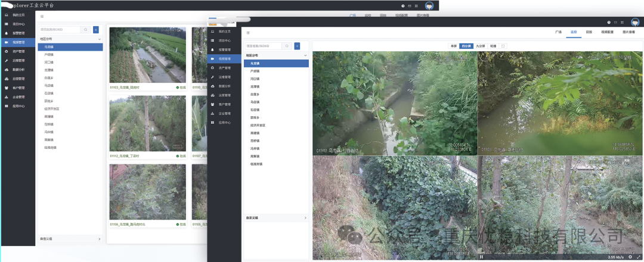Click the user avatar in front window header
The height and width of the screenshot is (262, 644).
635,22
